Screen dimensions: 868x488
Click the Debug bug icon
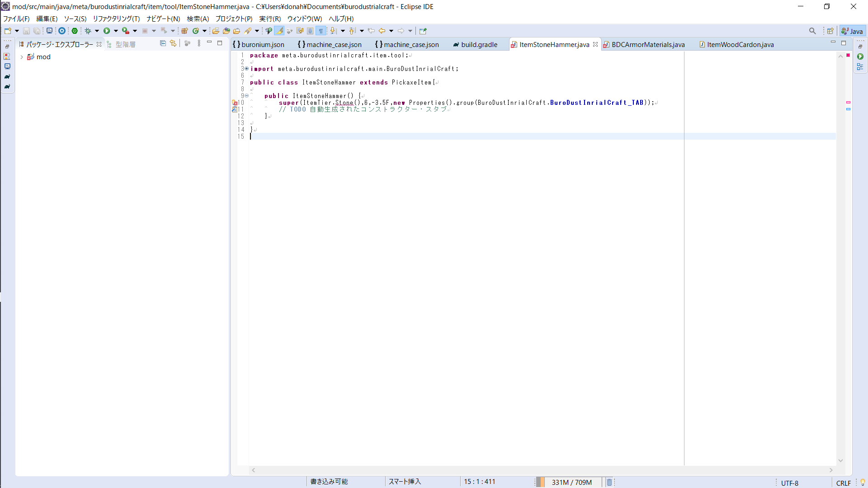click(88, 31)
